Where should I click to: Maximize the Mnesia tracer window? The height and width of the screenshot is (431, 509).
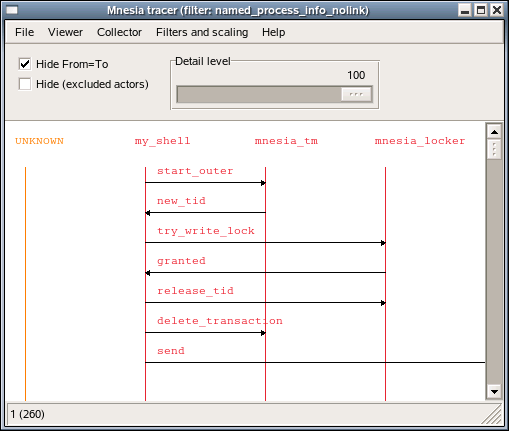point(481,10)
